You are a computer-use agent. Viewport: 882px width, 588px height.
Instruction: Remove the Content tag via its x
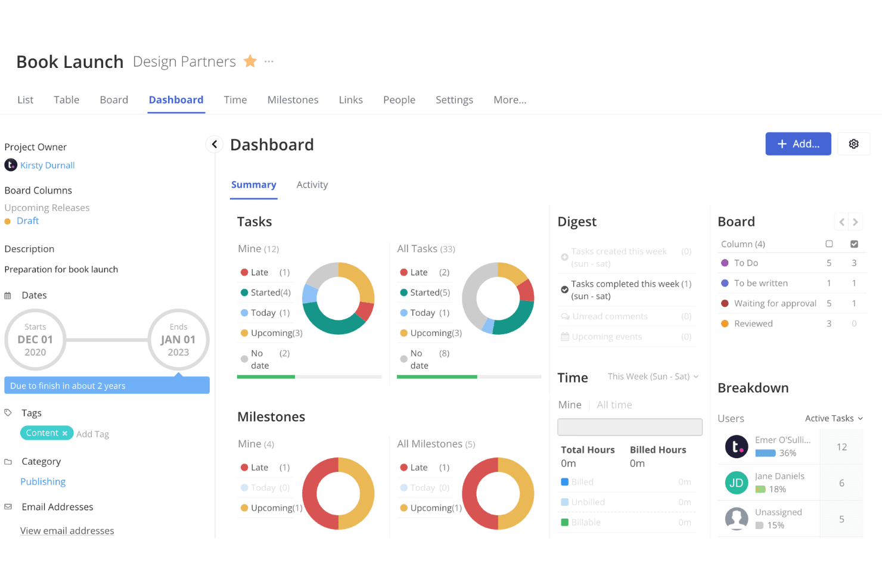click(x=65, y=433)
